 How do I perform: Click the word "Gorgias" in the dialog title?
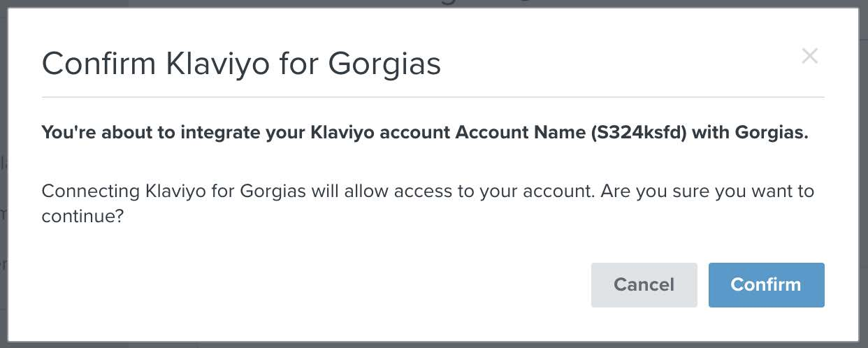(x=384, y=64)
